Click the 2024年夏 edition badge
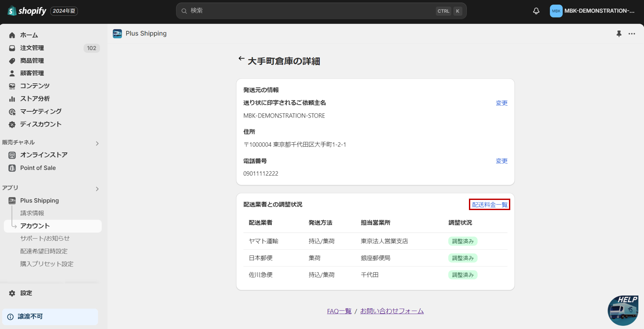 [x=64, y=11]
